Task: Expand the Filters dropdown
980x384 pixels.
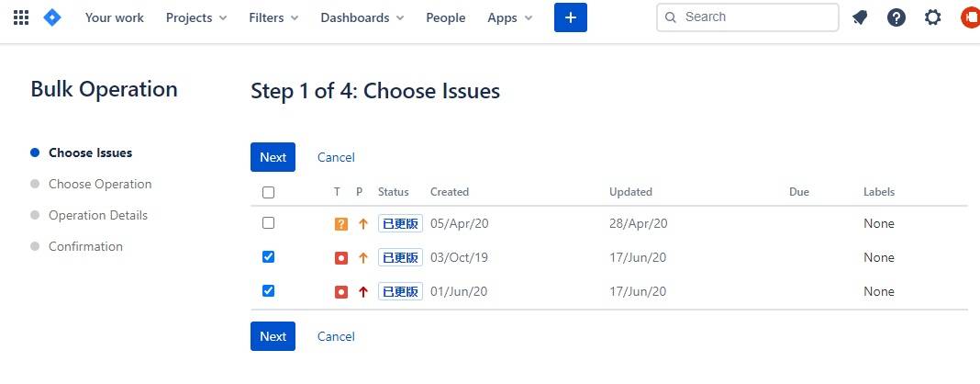Action: click(x=273, y=17)
